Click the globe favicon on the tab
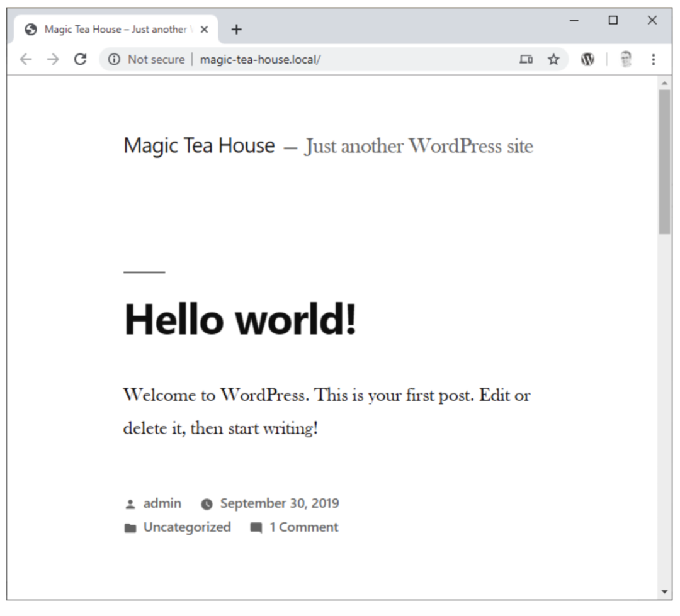The width and height of the screenshot is (680, 616). pos(30,30)
